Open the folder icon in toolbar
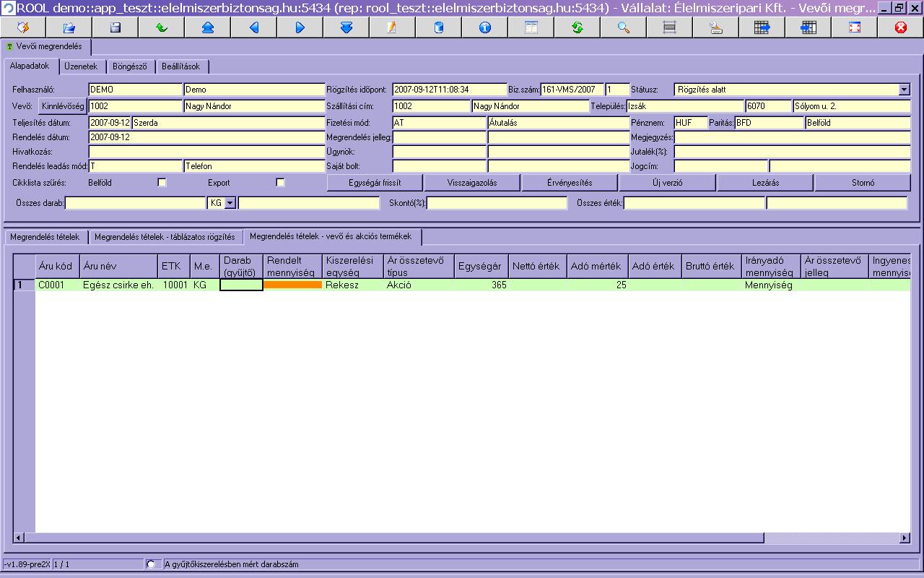The height and width of the screenshot is (578, 924). (69, 27)
